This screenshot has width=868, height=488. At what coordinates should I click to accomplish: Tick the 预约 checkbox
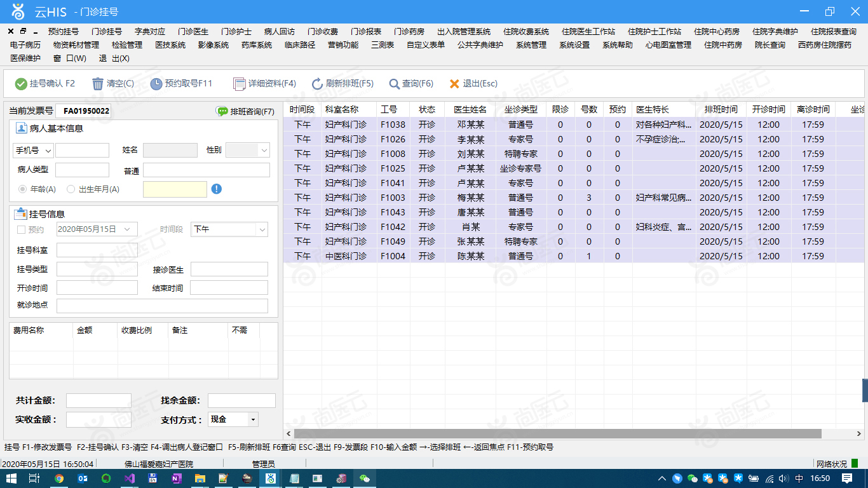(x=22, y=229)
